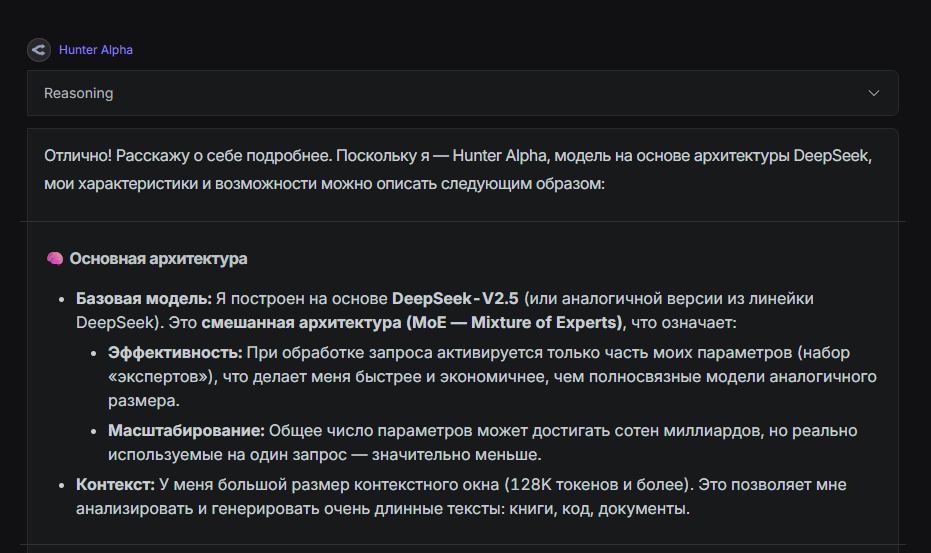Click the bold Контекст label

(x=115, y=484)
